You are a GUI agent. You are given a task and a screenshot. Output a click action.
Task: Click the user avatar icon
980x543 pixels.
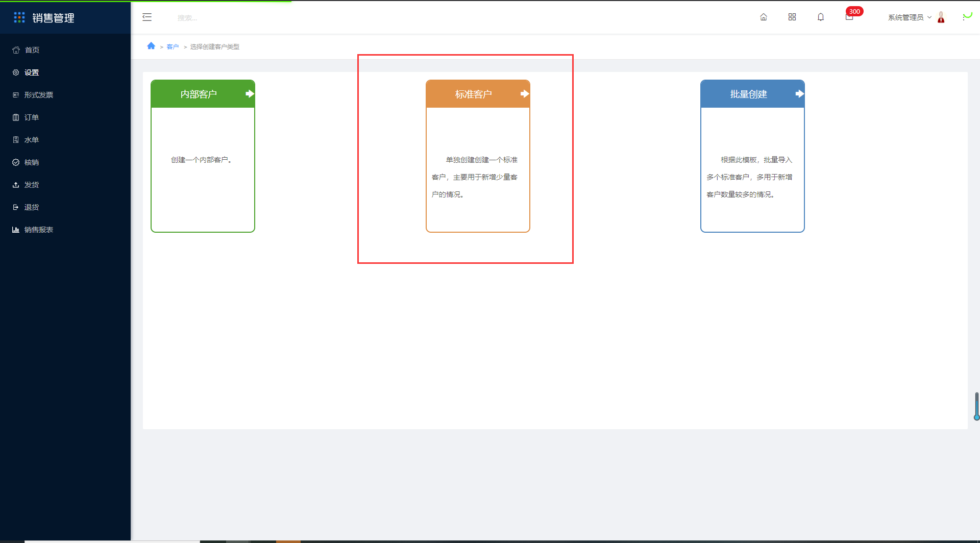(x=941, y=17)
